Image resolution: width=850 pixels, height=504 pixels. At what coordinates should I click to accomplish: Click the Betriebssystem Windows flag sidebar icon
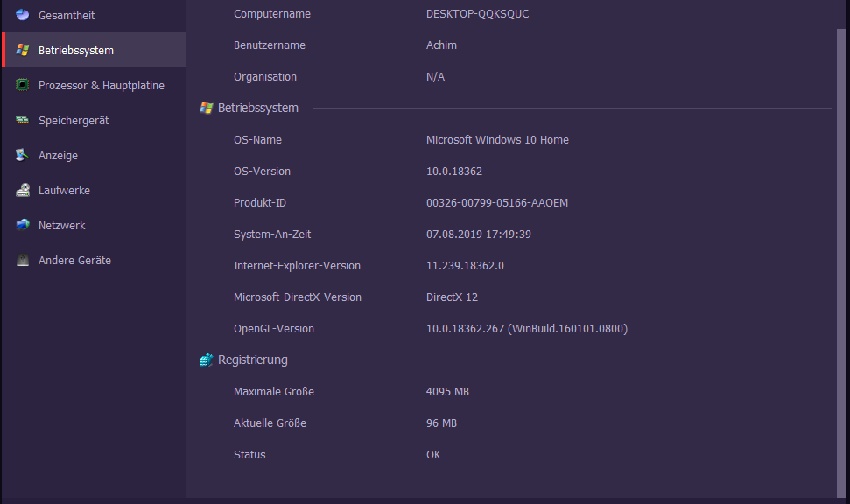[x=22, y=50]
